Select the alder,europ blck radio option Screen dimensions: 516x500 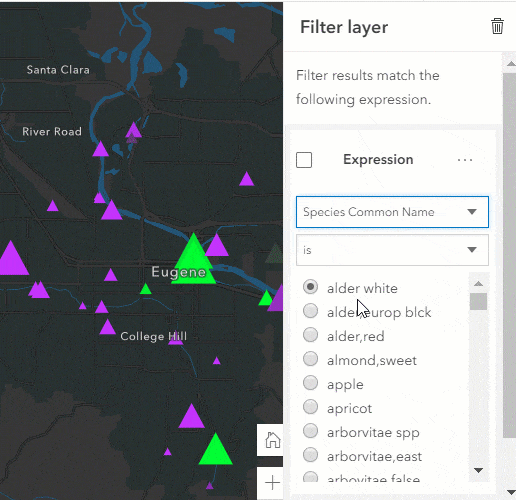(310, 311)
